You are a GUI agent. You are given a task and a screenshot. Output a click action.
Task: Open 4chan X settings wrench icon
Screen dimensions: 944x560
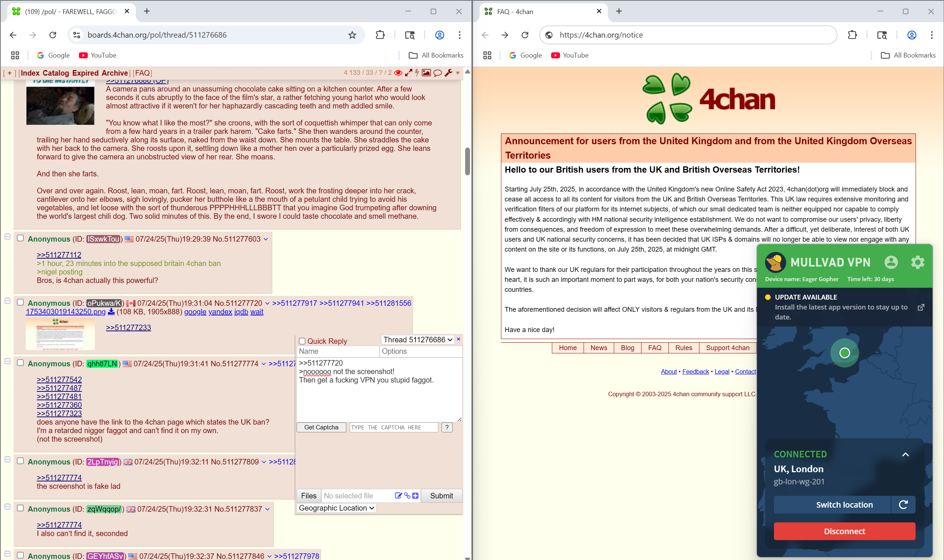pyautogui.click(x=448, y=73)
